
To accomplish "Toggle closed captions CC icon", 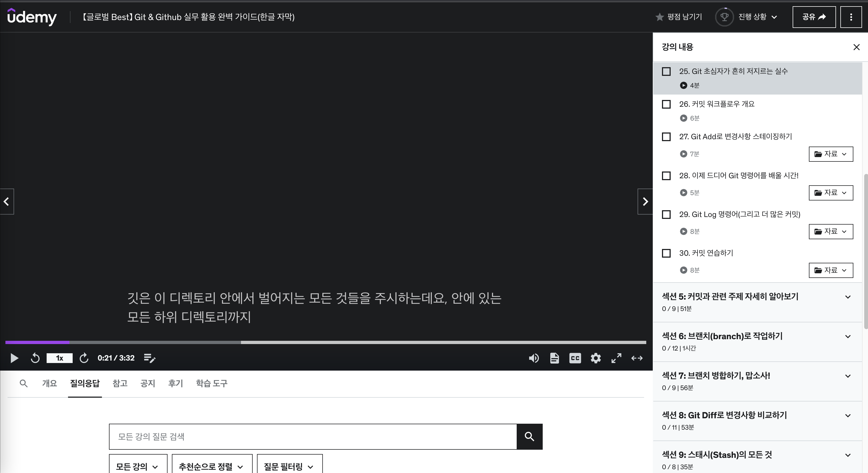I will (575, 358).
